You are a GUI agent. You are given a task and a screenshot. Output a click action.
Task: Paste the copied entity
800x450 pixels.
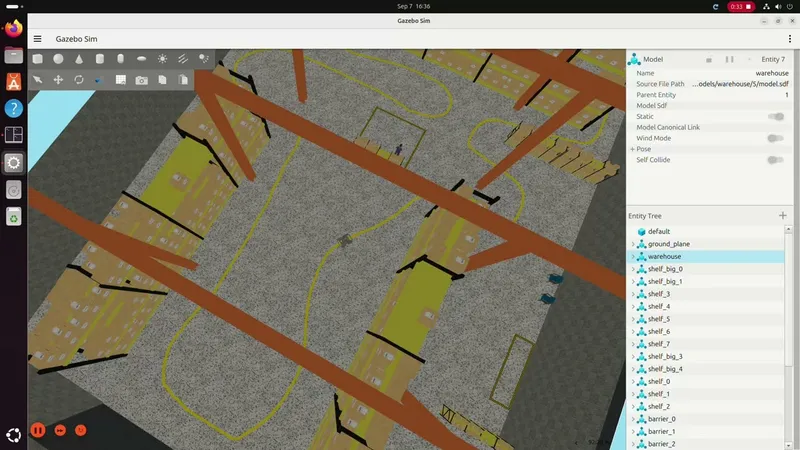(183, 80)
